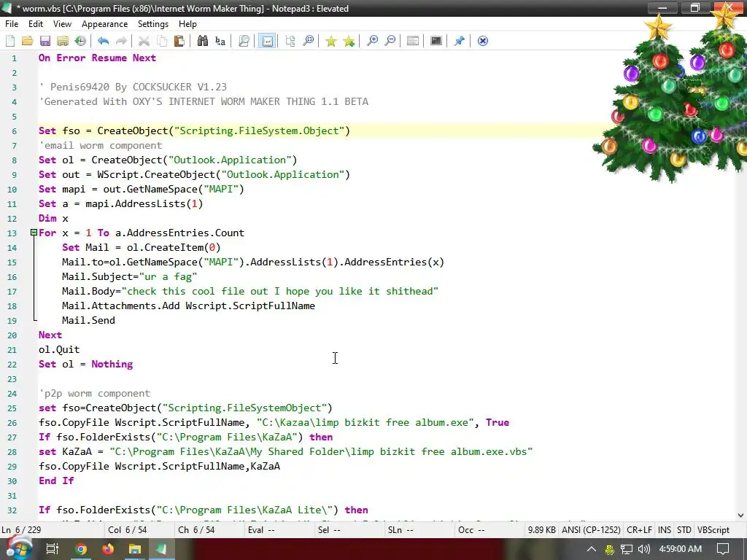
Task: Launch command line console icon
Action: pos(436,41)
